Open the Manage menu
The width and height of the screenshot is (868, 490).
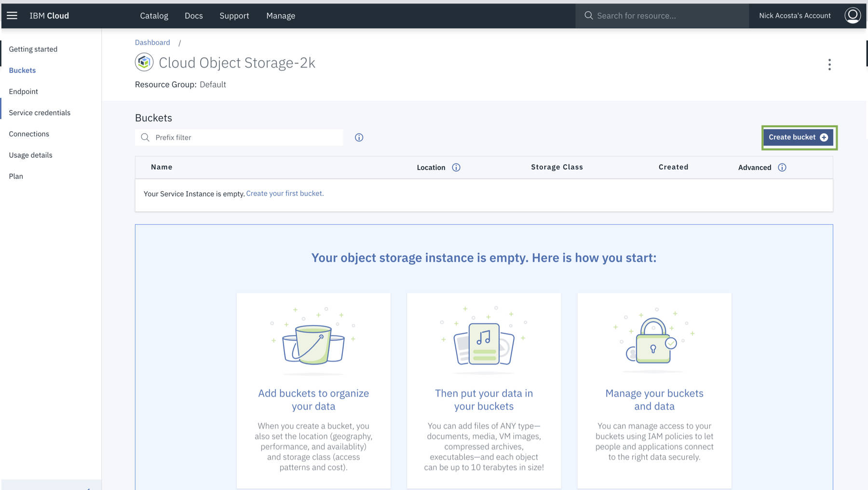click(281, 15)
